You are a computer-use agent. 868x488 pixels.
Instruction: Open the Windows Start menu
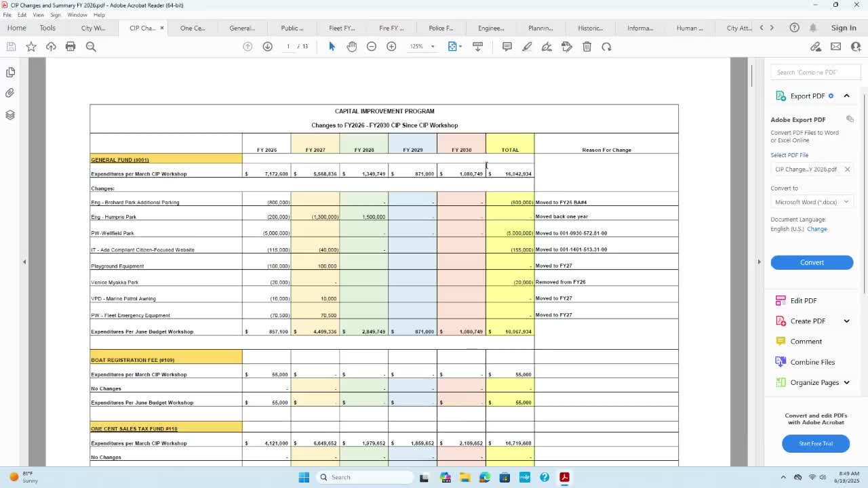point(304,477)
